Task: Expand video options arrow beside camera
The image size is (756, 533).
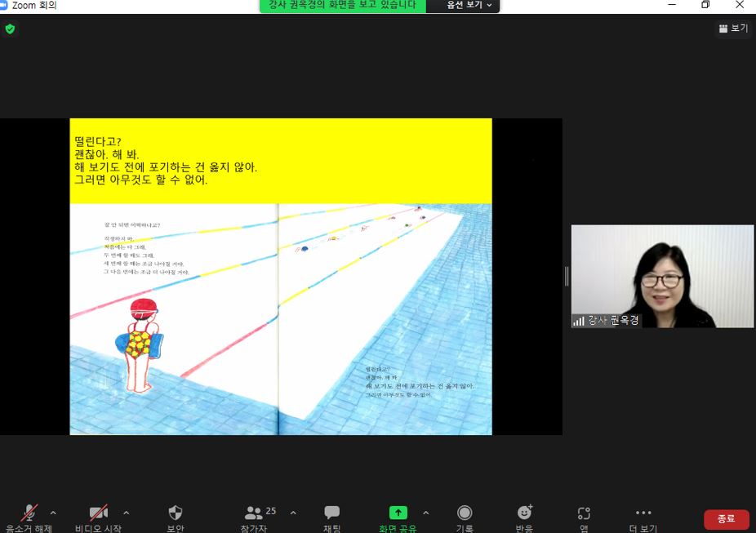Action: [x=126, y=513]
